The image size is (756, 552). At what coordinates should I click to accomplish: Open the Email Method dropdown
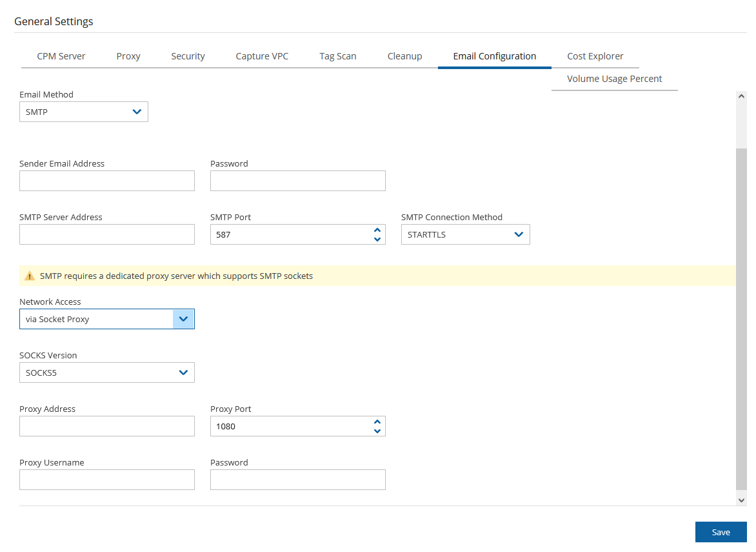pyautogui.click(x=84, y=112)
